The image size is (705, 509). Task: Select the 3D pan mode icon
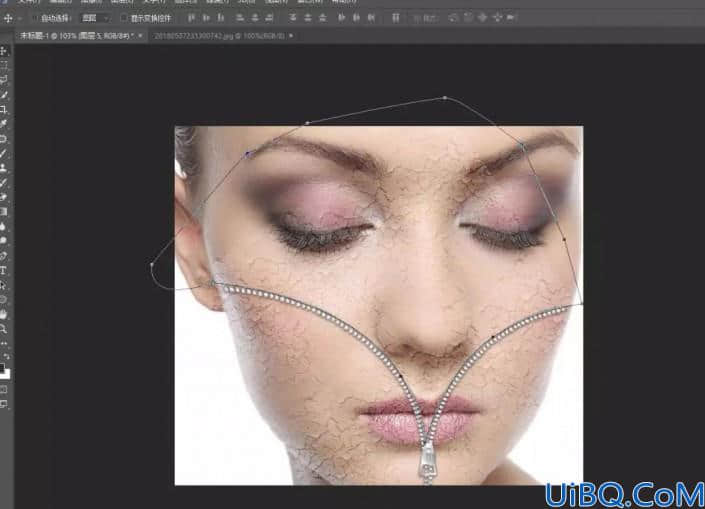click(482, 18)
